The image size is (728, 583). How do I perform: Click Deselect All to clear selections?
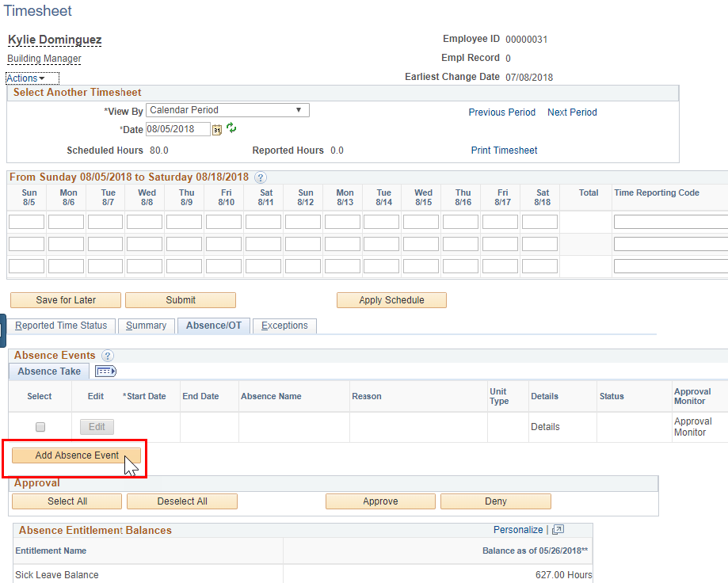181,501
